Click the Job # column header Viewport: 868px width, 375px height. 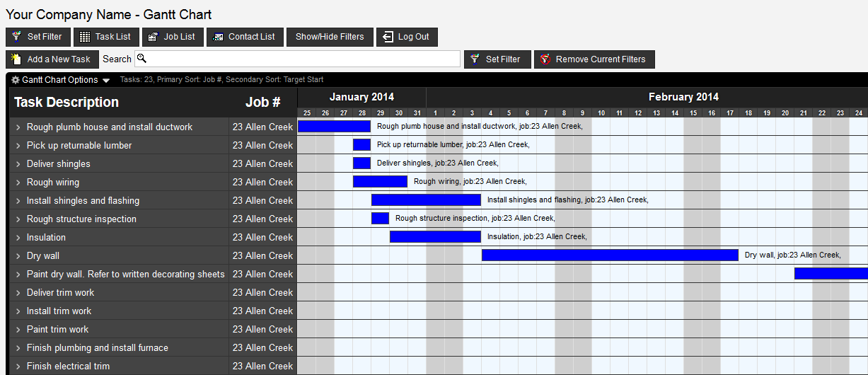[x=262, y=102]
